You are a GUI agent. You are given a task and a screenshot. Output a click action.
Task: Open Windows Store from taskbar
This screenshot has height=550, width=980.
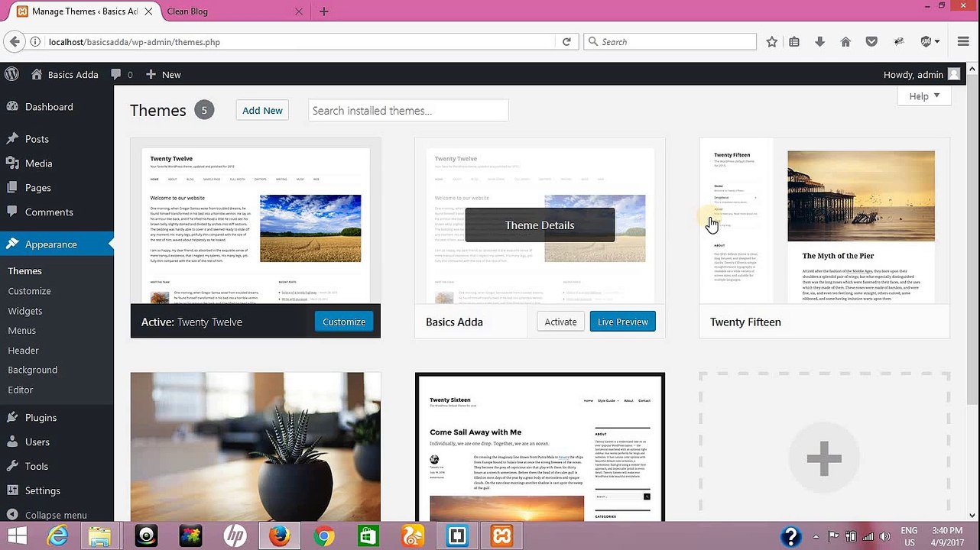(x=368, y=536)
